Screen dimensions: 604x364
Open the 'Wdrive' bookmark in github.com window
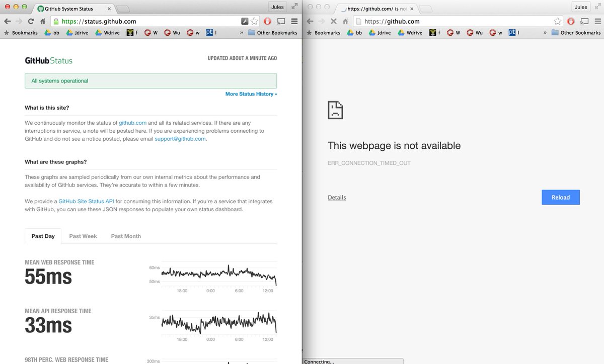[410, 33]
